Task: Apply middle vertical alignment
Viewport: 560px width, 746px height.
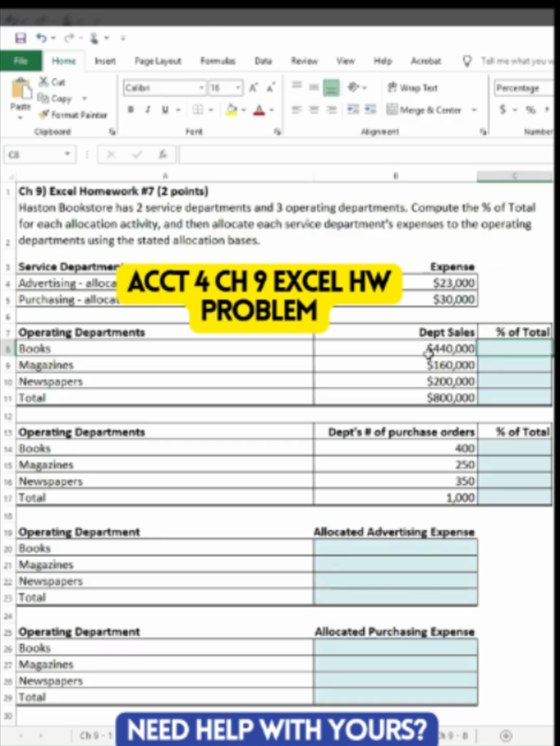Action: tap(313, 86)
